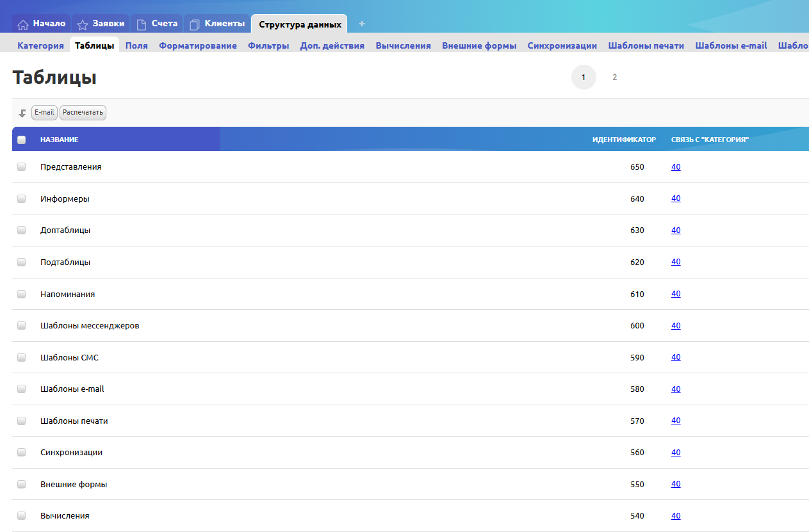Click identifier value 540
Viewport: 809px width, 532px height.
pyautogui.click(x=637, y=515)
